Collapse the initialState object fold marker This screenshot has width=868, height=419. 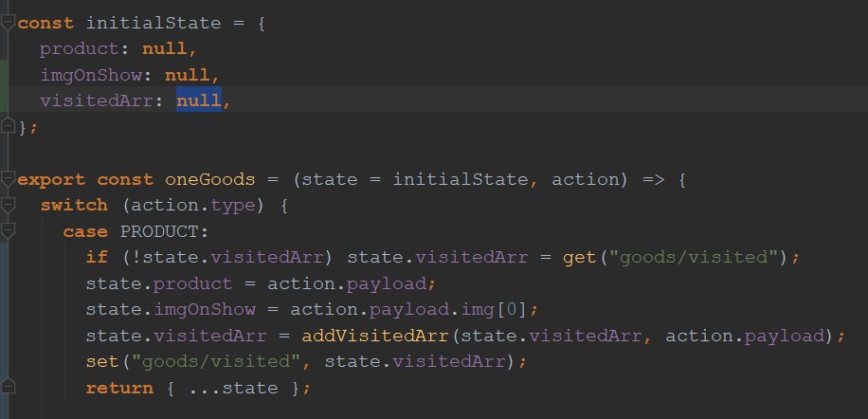[8, 23]
